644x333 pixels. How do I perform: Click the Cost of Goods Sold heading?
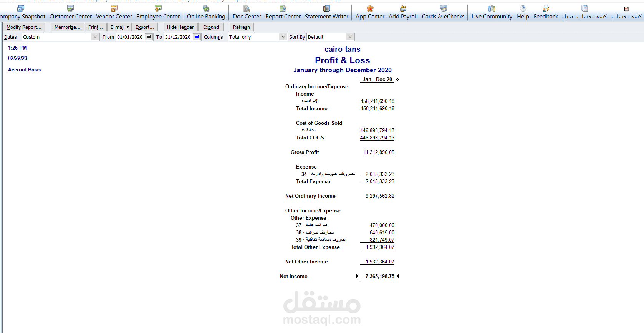(x=319, y=123)
